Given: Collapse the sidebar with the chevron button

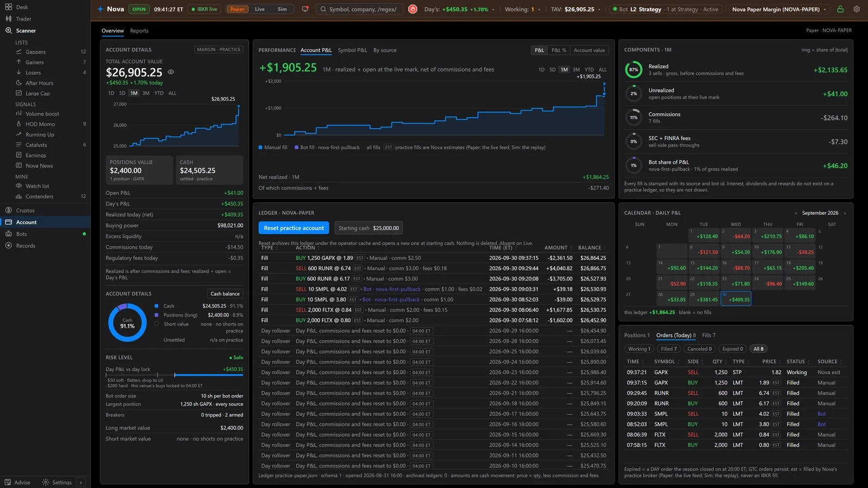Looking at the screenshot, I should (81, 482).
